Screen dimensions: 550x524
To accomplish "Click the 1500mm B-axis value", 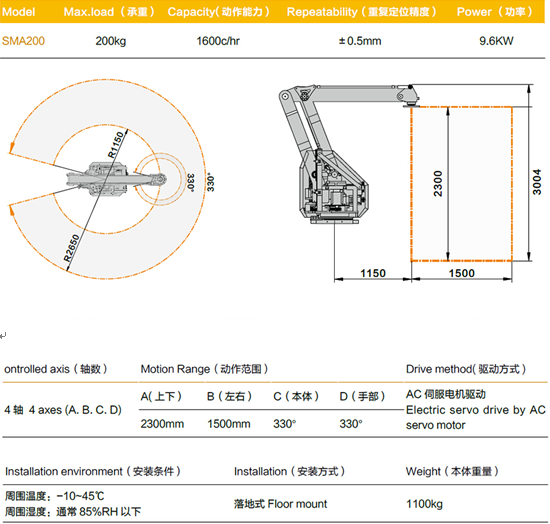I will tap(229, 424).
